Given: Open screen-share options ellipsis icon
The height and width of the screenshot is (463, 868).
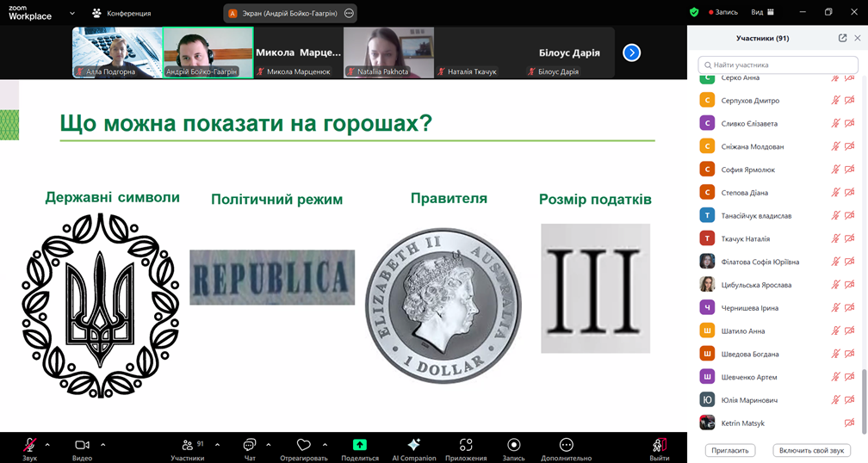Looking at the screenshot, I should (349, 13).
